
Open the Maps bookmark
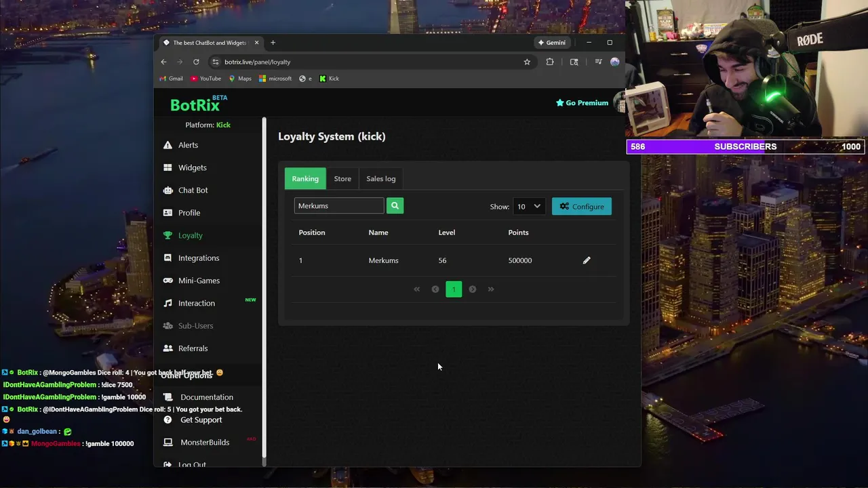(240, 79)
